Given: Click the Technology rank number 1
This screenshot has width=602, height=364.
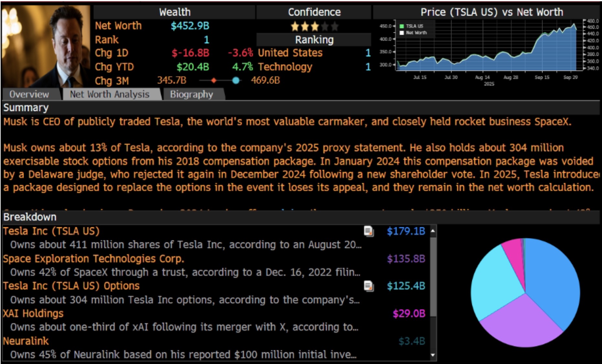Looking at the screenshot, I should (368, 67).
